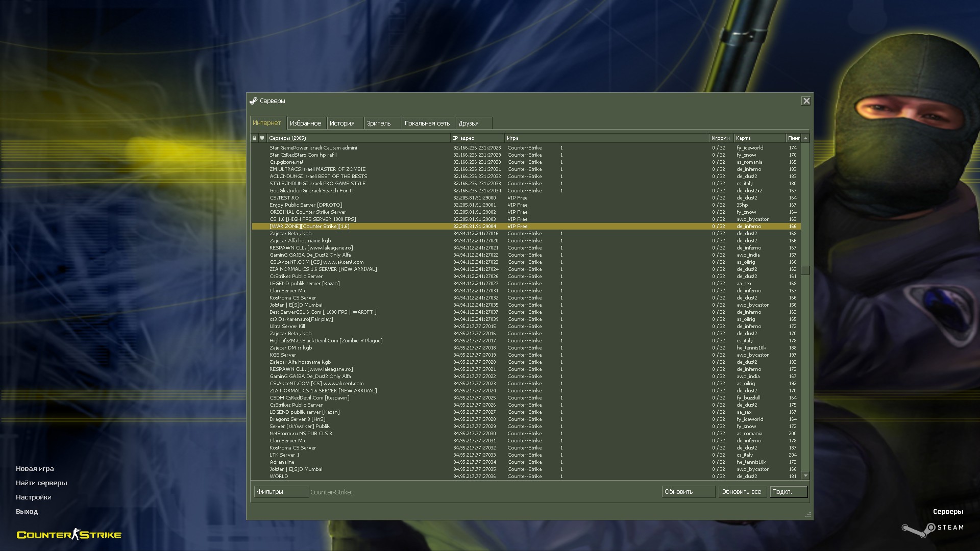Close the Серверы window
The width and height of the screenshot is (980, 551).
[x=806, y=101]
